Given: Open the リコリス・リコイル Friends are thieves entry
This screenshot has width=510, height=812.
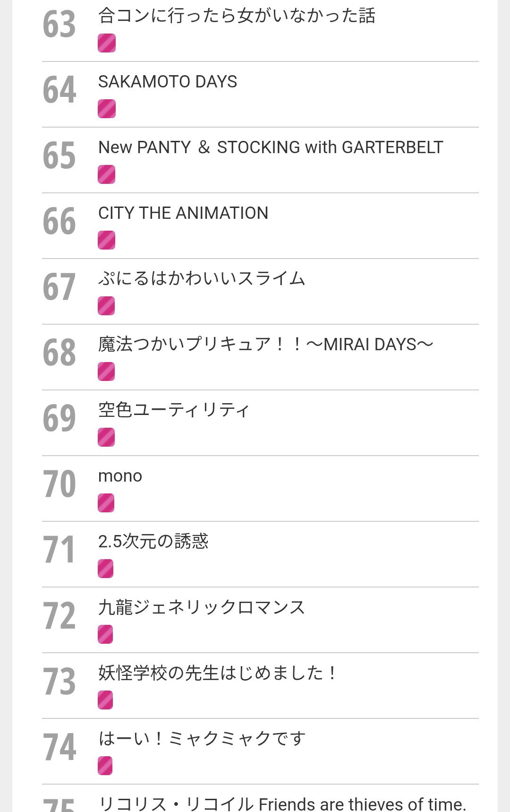Looking at the screenshot, I should click(x=282, y=803).
